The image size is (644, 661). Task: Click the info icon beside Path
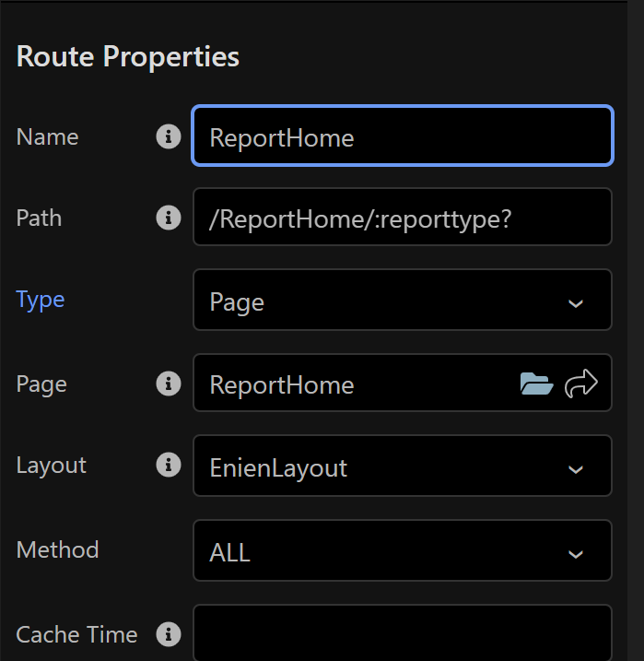[168, 218]
